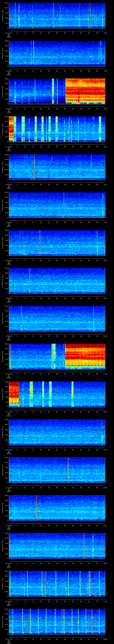Click the spectrogram panel starting at 23:12:00
The width and height of the screenshot is (114, 644).
[x=57, y=432]
